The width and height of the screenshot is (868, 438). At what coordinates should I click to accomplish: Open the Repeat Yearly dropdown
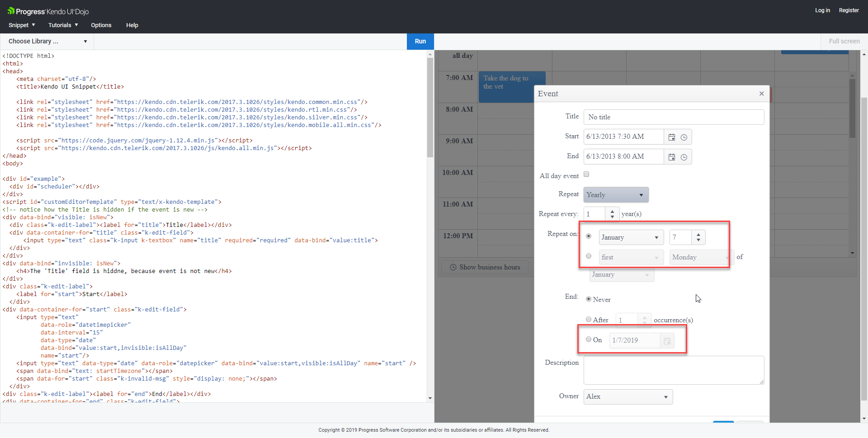click(x=616, y=195)
